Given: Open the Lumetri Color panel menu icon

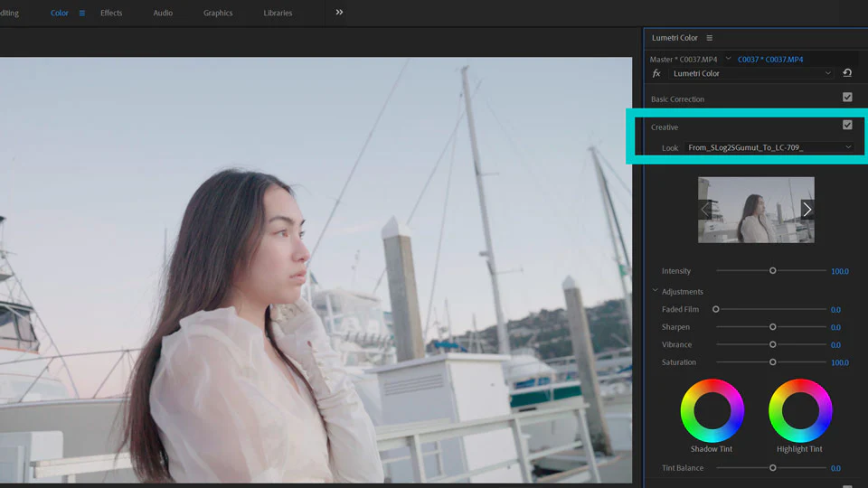Looking at the screenshot, I should [x=710, y=38].
